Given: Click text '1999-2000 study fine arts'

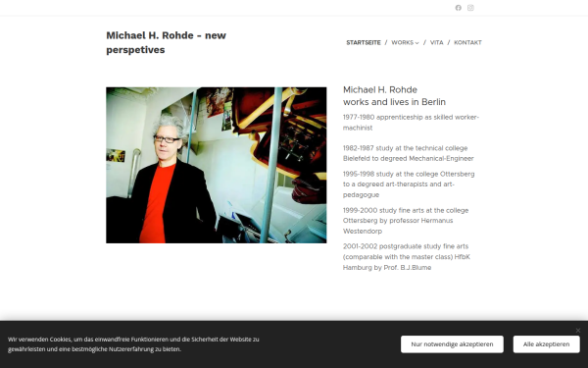Looking at the screenshot, I should point(380,211).
